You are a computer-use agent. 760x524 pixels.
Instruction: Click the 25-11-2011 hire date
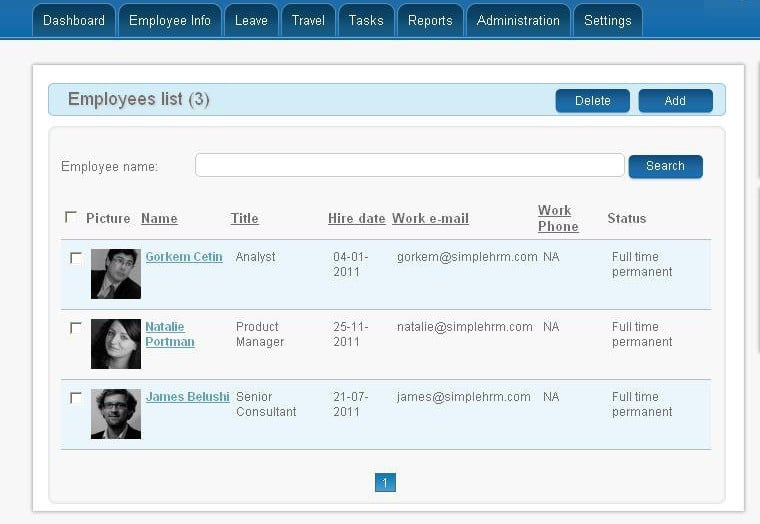[350, 334]
